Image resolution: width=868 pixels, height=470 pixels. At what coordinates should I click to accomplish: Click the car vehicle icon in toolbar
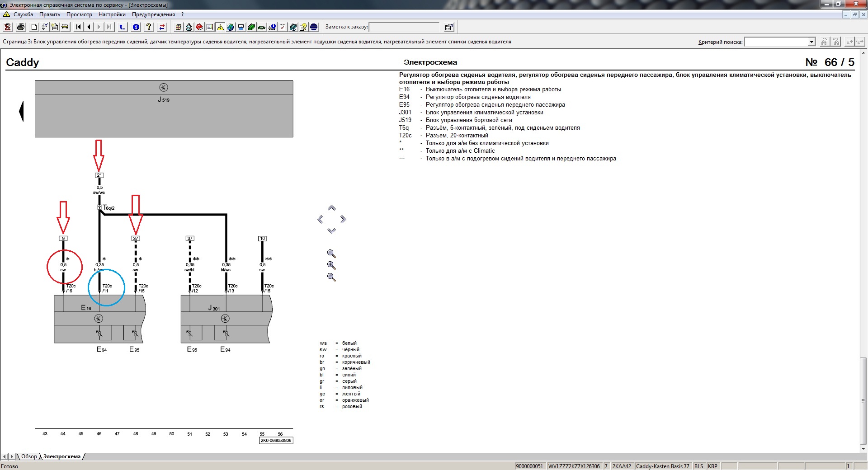pos(65,27)
